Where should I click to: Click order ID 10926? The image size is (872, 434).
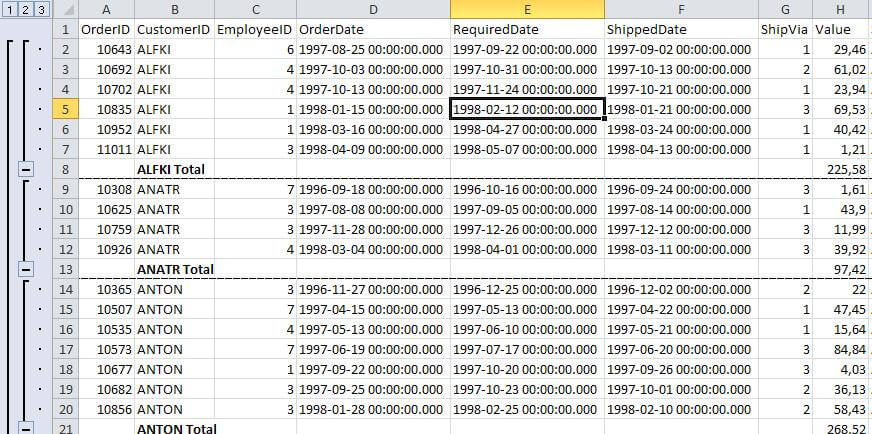pos(107,250)
